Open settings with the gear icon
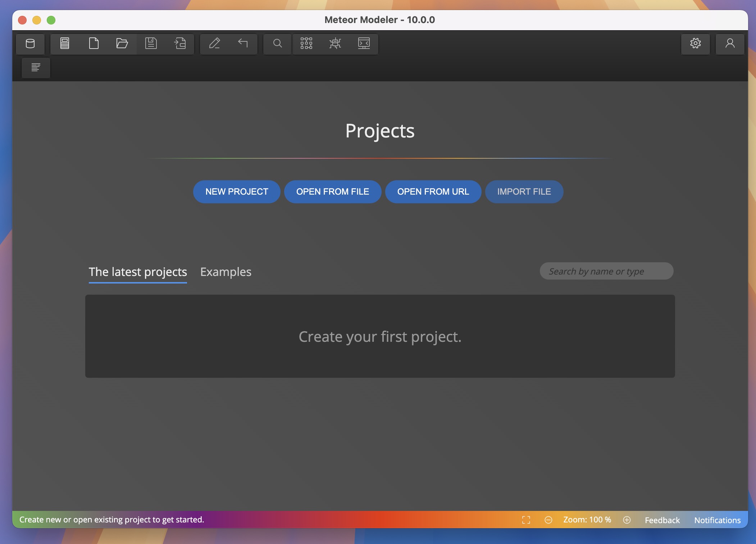756x544 pixels. (696, 44)
